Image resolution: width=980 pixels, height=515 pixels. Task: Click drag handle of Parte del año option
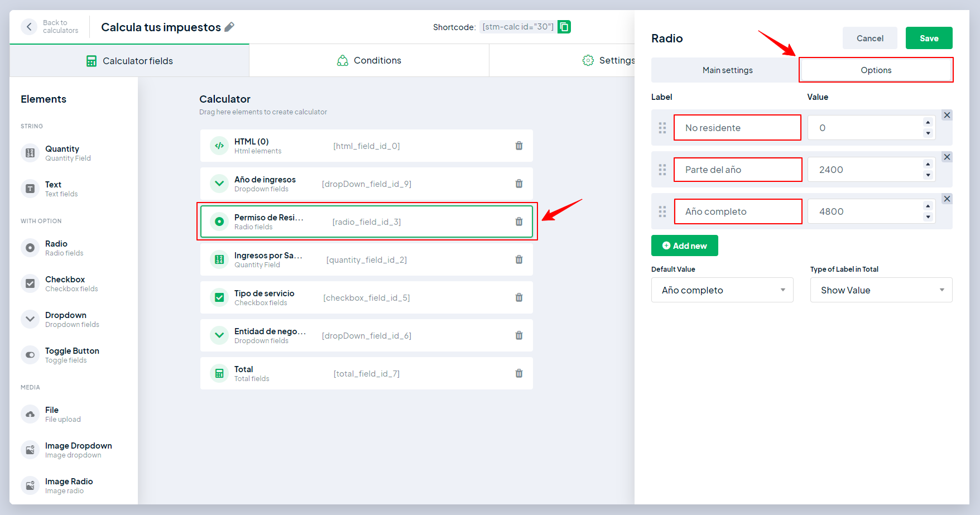tap(662, 170)
